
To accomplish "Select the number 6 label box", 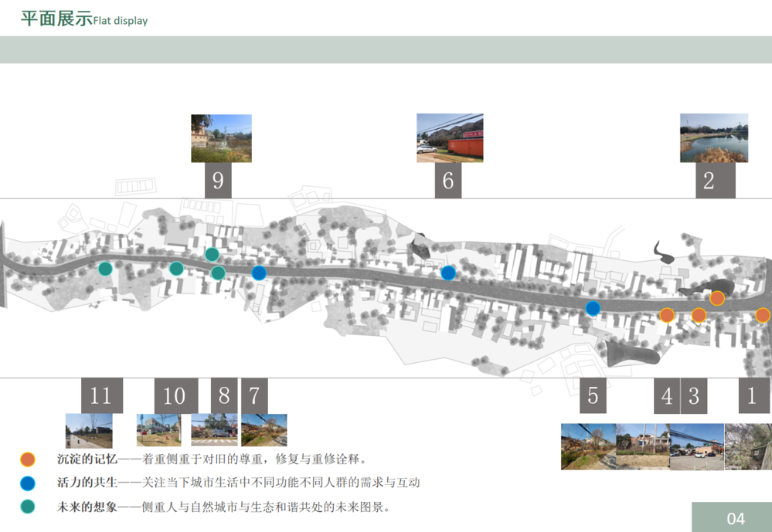I will click(448, 180).
